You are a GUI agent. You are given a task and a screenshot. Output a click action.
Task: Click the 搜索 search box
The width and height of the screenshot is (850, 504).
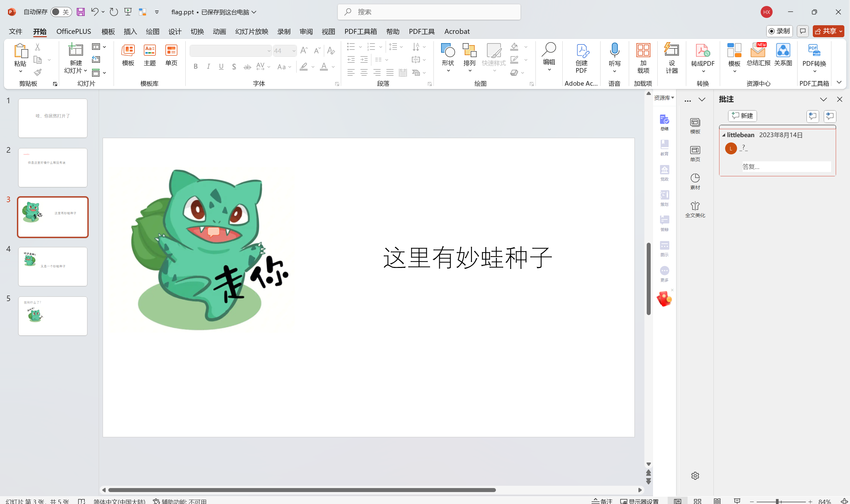pyautogui.click(x=429, y=12)
